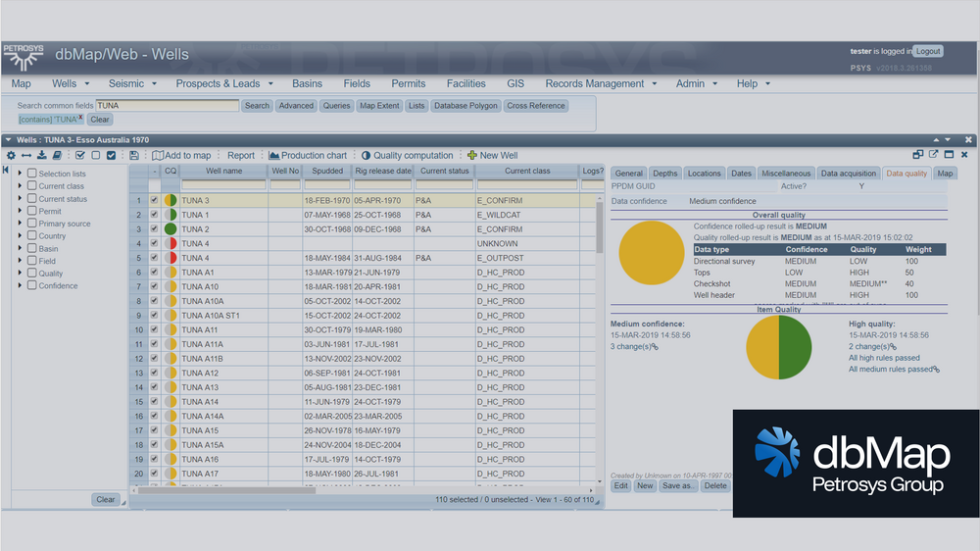Click the green quality icon for TUNA 2

[170, 229]
